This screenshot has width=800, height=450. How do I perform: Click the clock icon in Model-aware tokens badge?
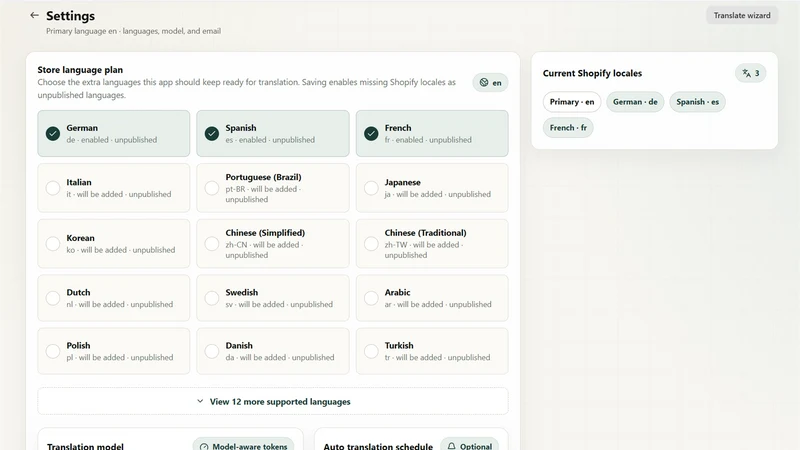click(204, 447)
